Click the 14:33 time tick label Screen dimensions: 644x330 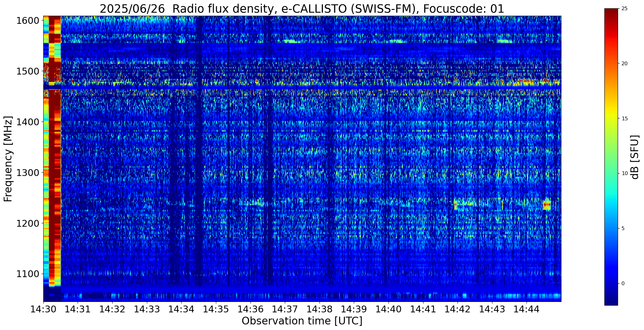pyautogui.click(x=147, y=309)
